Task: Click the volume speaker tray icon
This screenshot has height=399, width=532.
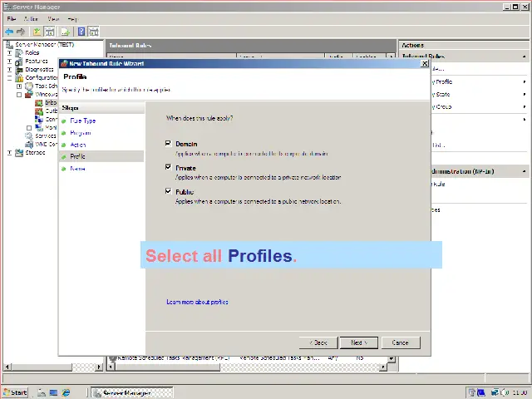Action: pyautogui.click(x=504, y=392)
